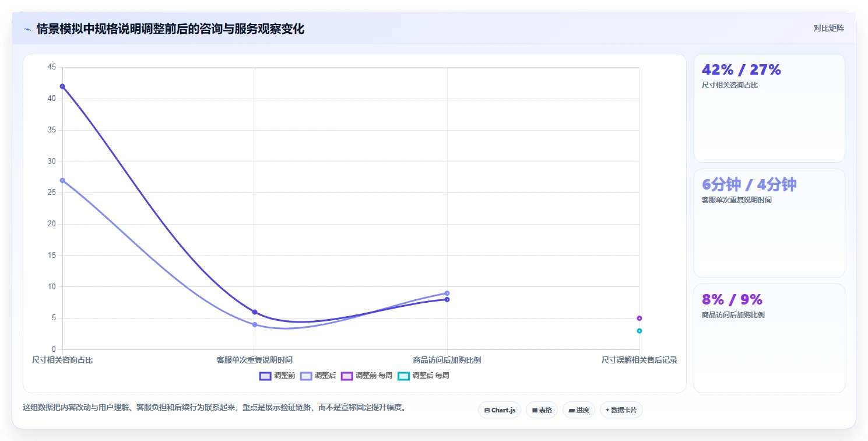Click the 调整前 data point at 42
Image resolution: width=868 pixels, height=441 pixels.
point(62,86)
